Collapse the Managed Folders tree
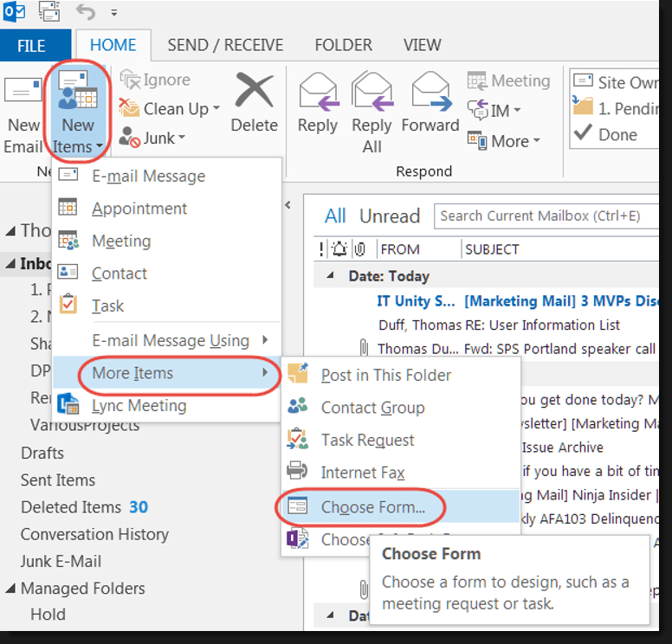The width and height of the screenshot is (672, 644). (x=10, y=589)
